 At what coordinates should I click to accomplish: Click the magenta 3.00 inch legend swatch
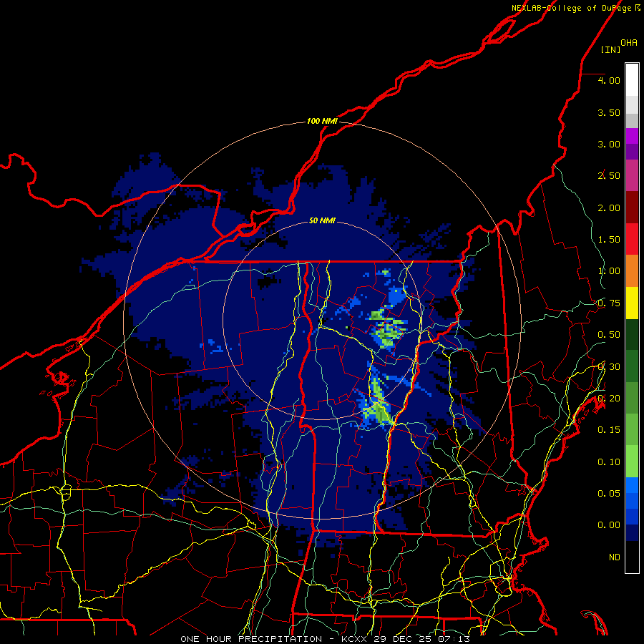click(x=632, y=136)
